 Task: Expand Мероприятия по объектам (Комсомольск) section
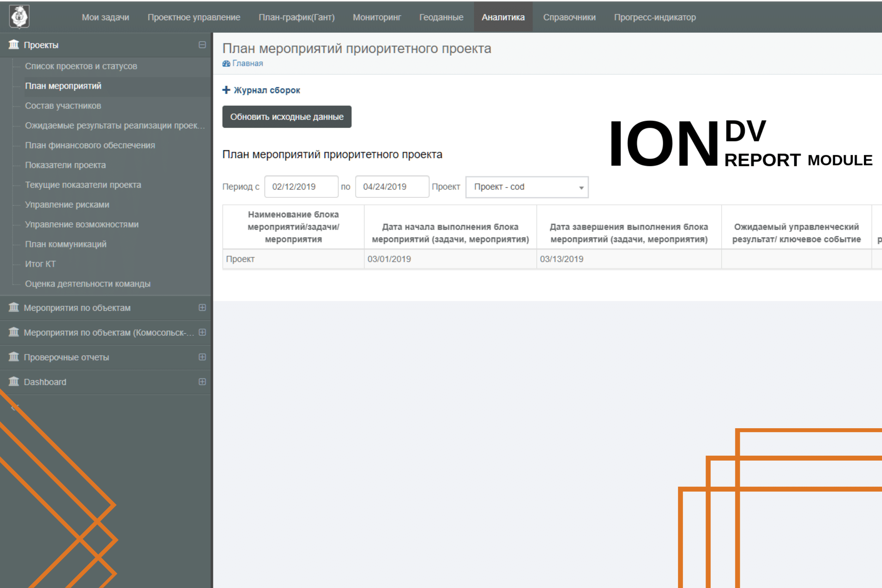[x=202, y=332]
